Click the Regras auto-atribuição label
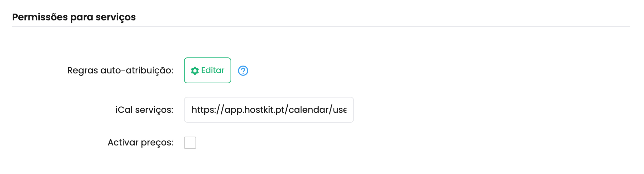Viewport: 644px width, 174px height. (120, 71)
